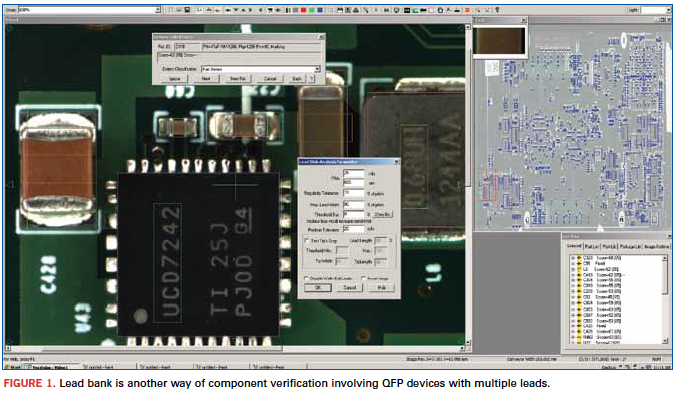Click the warning triangle toolbar icon
Image resolution: width=676 pixels, height=393 pixels.
coord(356,10)
